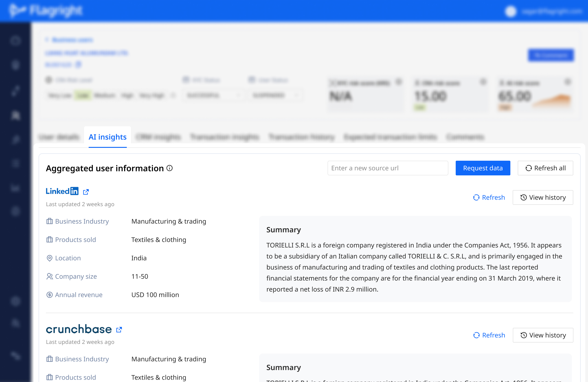Switch to the Transaction history tab

(x=302, y=137)
